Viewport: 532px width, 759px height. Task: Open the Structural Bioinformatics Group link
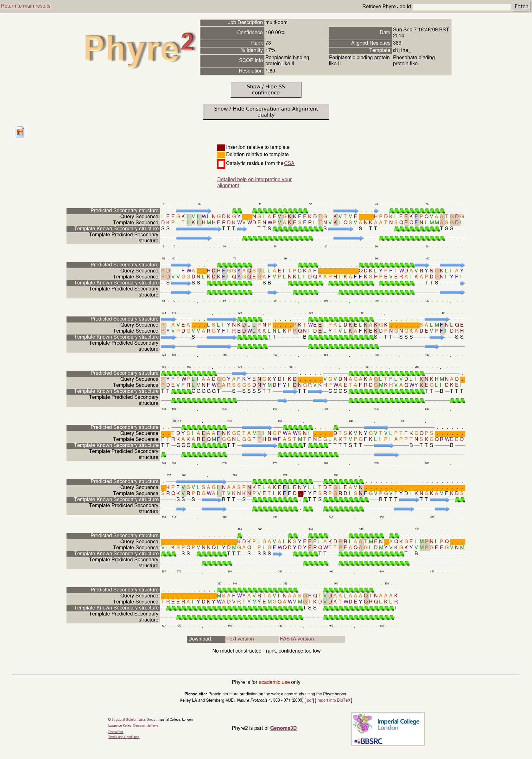[133, 719]
